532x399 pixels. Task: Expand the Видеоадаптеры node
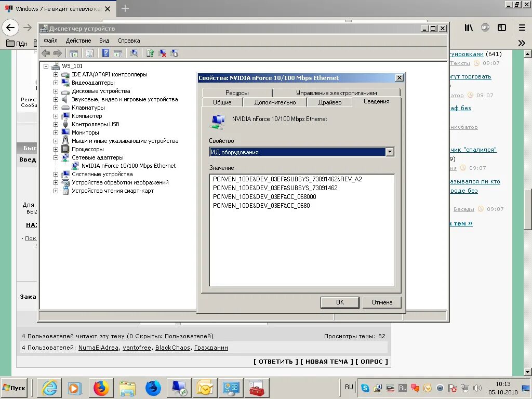[x=56, y=83]
